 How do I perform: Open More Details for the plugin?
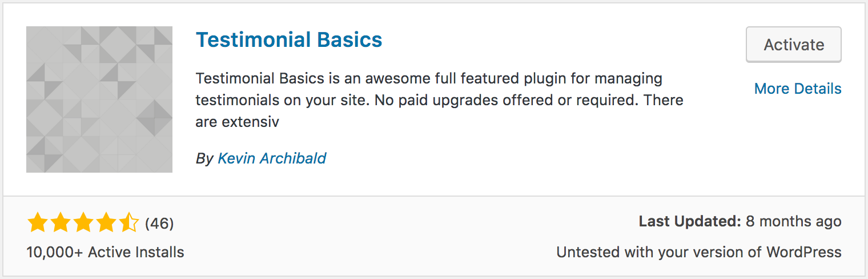pos(798,89)
